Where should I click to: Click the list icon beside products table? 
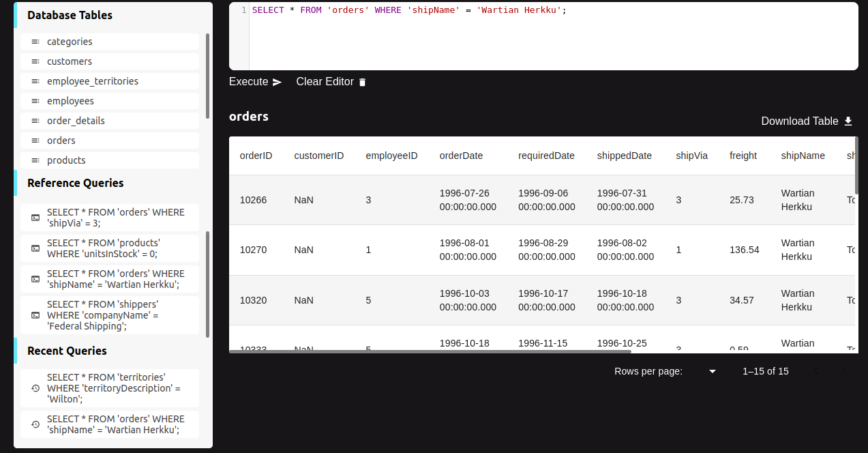(x=35, y=160)
